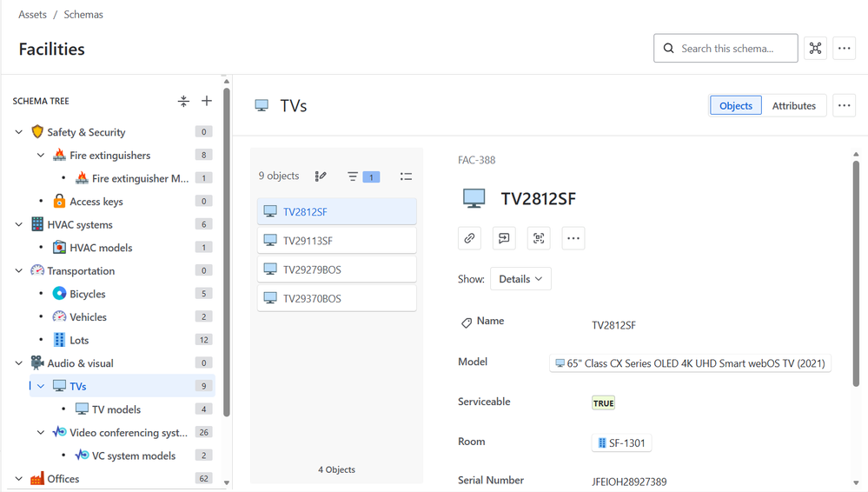Go to Schemas breadcrumb
Viewport: 868px width, 492px height.
[x=83, y=15]
